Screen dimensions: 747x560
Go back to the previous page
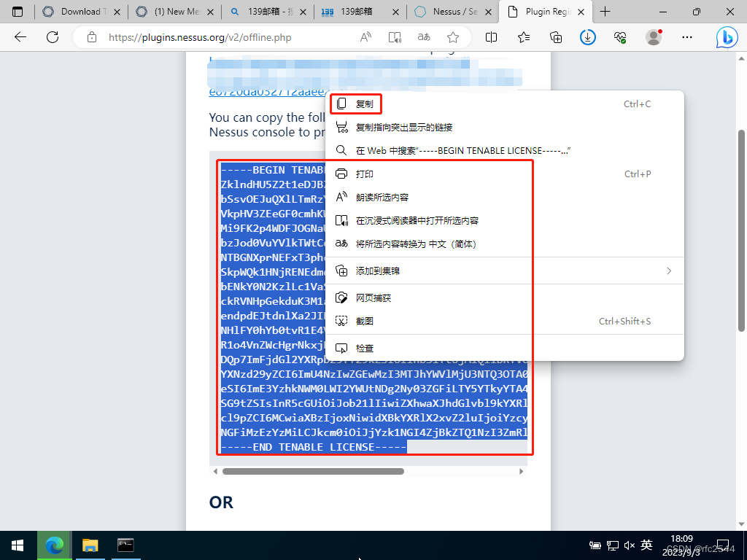[20, 37]
